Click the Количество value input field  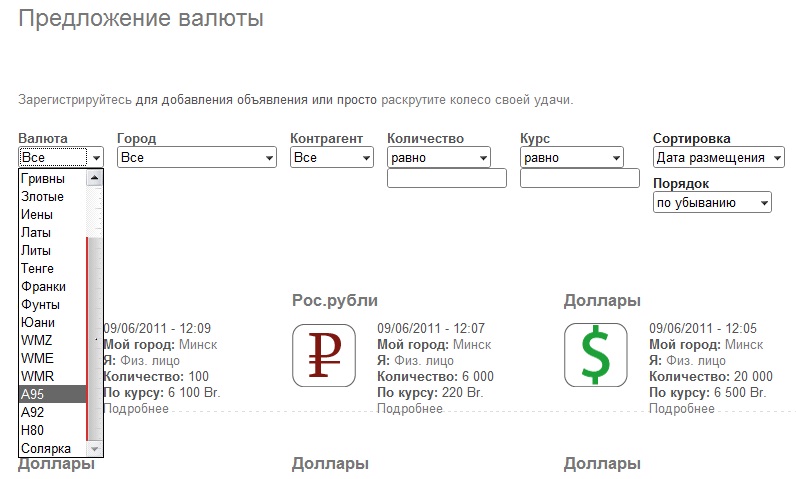446,179
